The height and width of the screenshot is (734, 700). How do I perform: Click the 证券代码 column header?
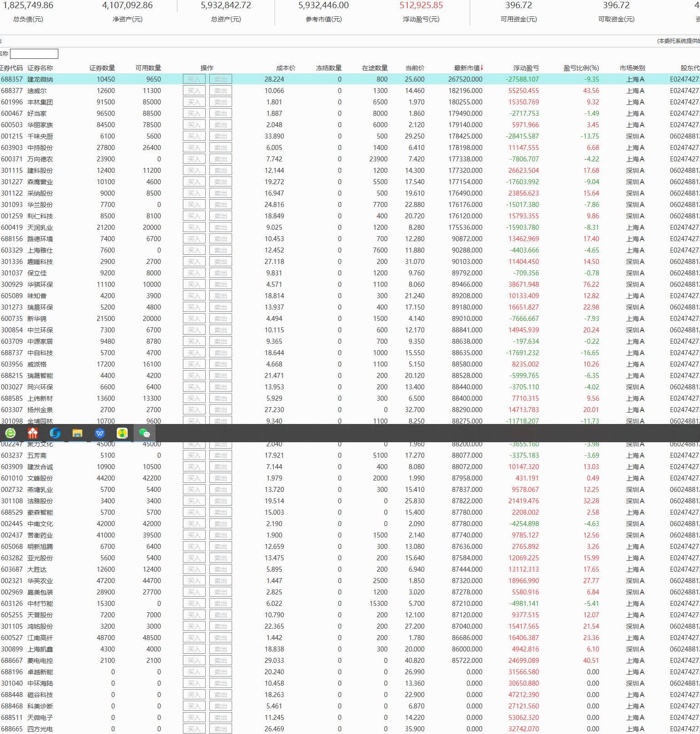[11, 68]
